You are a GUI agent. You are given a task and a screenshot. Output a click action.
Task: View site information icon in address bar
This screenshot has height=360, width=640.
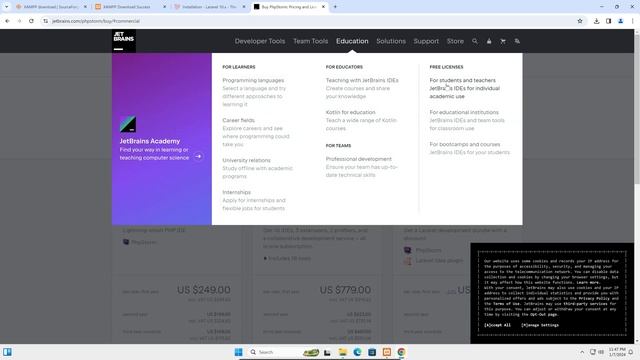coord(45,21)
